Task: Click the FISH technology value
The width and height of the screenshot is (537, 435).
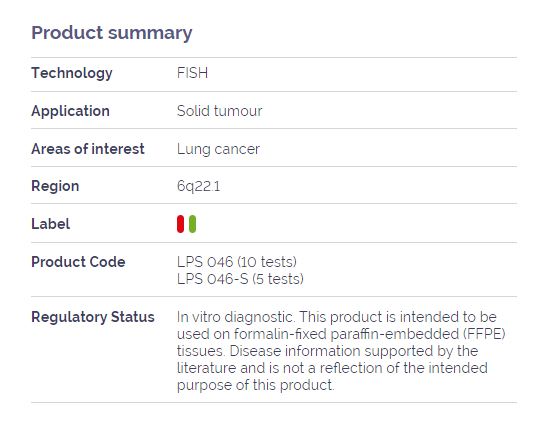Action: [192, 73]
